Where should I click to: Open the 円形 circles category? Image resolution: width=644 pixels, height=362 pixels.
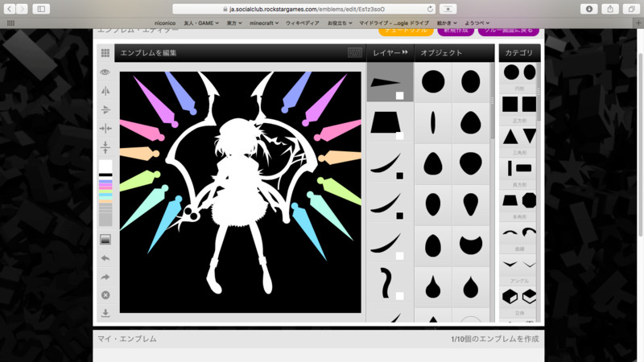(x=519, y=76)
